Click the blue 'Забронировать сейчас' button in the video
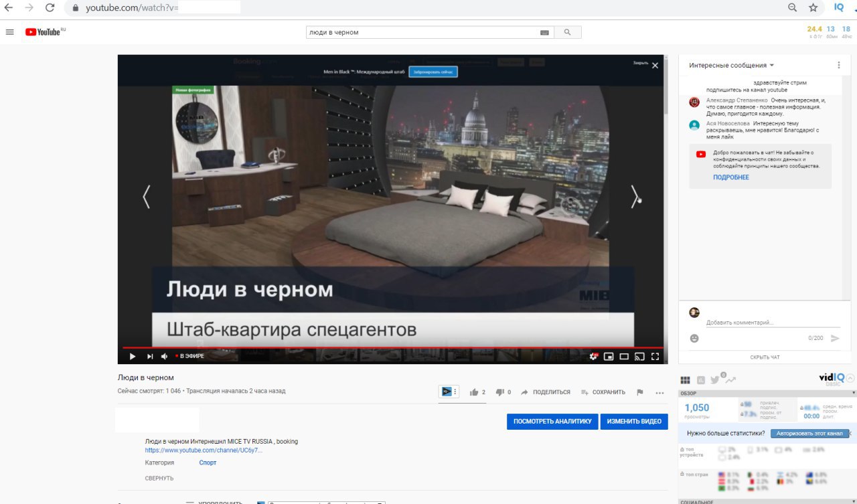The width and height of the screenshot is (857, 504). click(x=433, y=71)
